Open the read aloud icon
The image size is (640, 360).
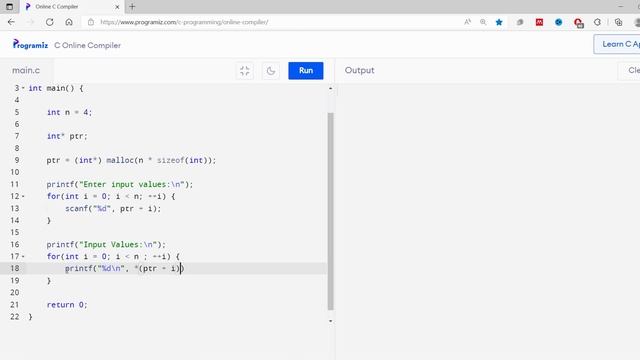[x=467, y=22]
